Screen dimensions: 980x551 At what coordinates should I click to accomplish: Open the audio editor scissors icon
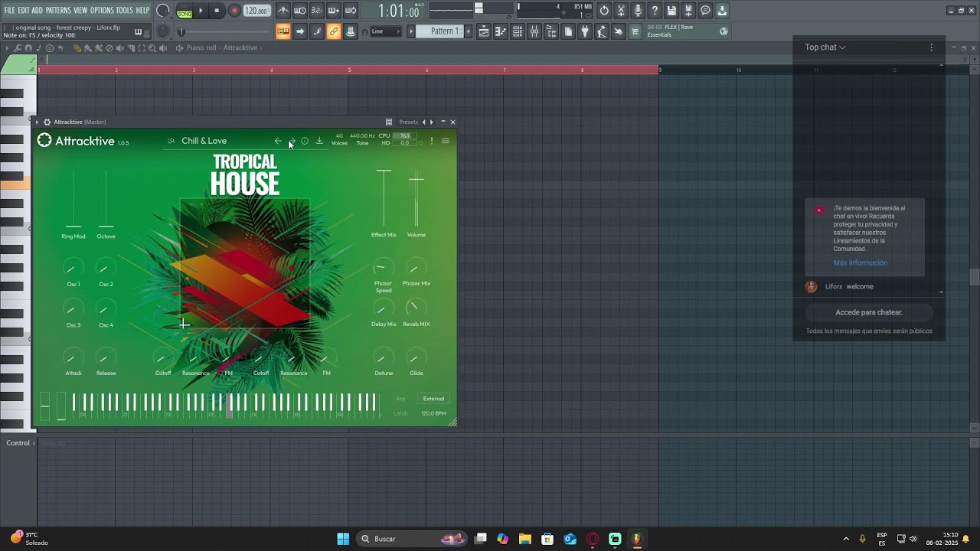pyautogui.click(x=621, y=11)
